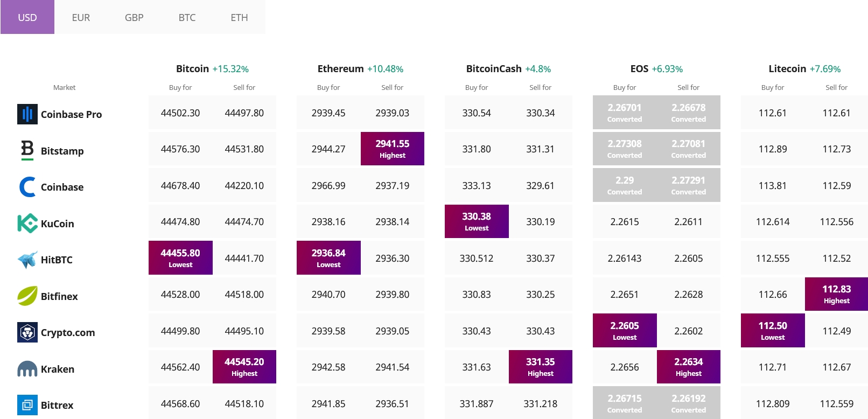Click Kraken Ethereum buy price 2942.58
The width and height of the screenshot is (868, 419).
coord(328,367)
